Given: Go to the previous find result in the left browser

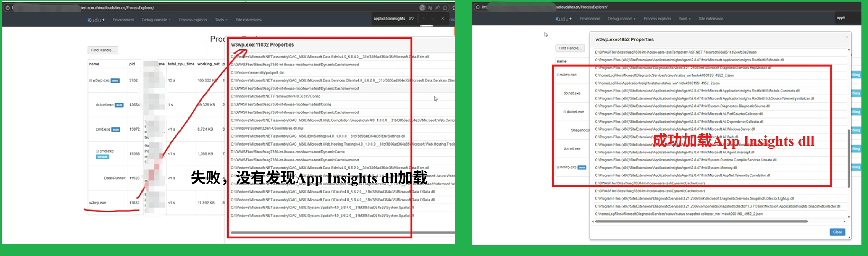Looking at the screenshot, I should click(x=423, y=19).
